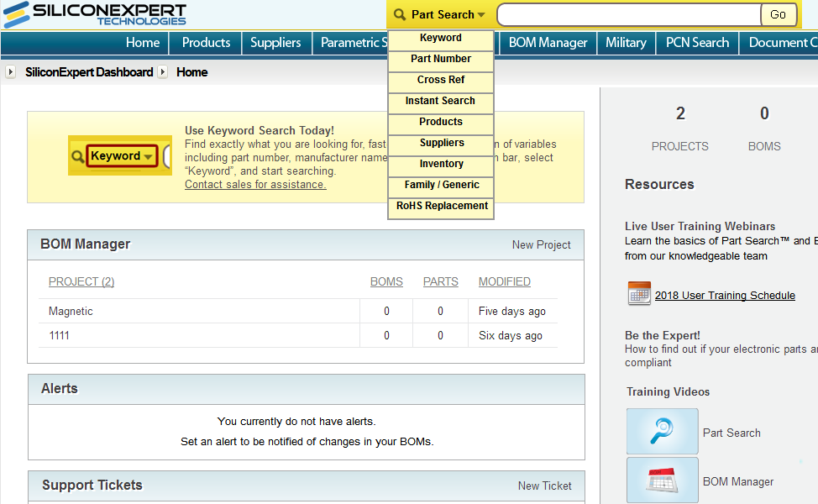The height and width of the screenshot is (504, 818).
Task: Click the Go search button
Action: pyautogui.click(x=778, y=14)
